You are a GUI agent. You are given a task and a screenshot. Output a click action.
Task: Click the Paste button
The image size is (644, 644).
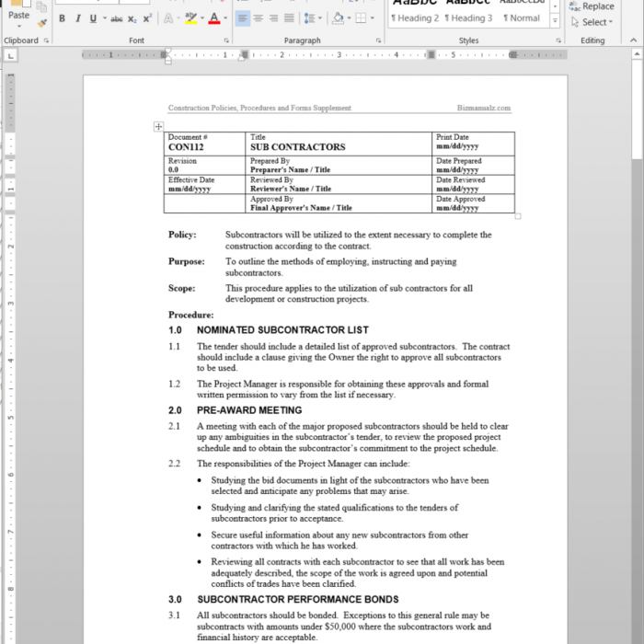(18, 10)
